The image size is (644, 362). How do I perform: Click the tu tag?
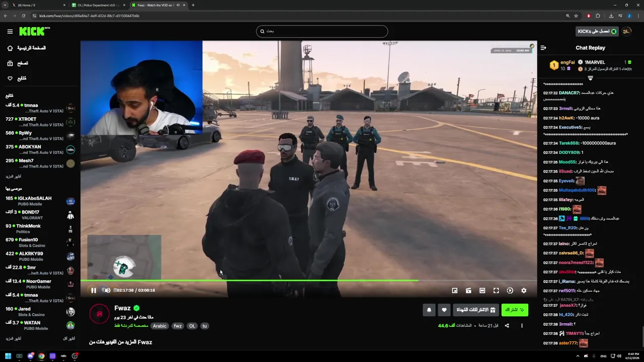[x=204, y=326]
